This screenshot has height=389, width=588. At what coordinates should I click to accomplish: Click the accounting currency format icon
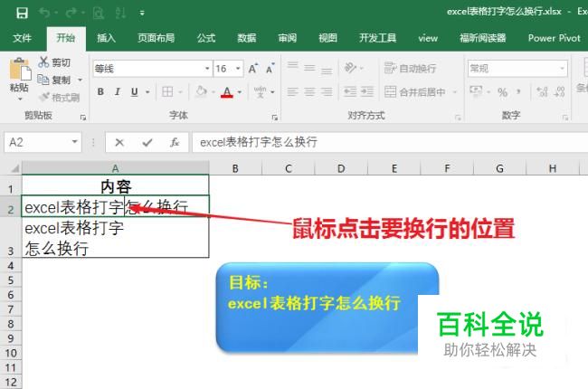click(x=476, y=91)
